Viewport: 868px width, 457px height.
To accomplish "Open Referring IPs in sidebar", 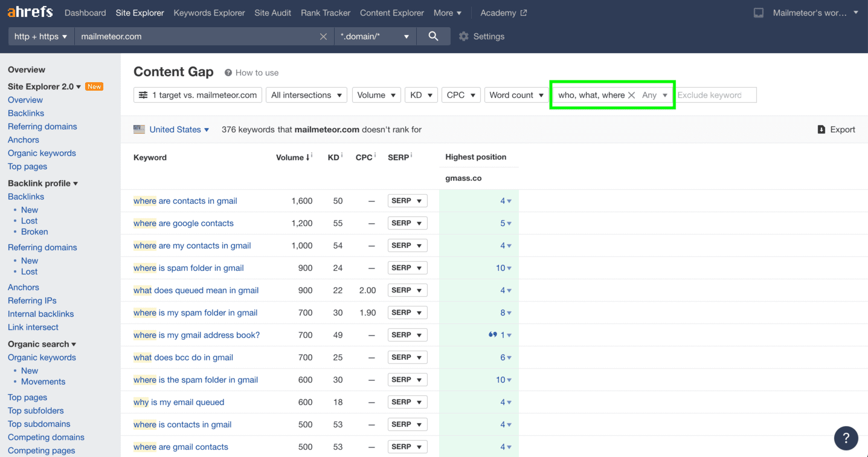I will click(x=32, y=300).
